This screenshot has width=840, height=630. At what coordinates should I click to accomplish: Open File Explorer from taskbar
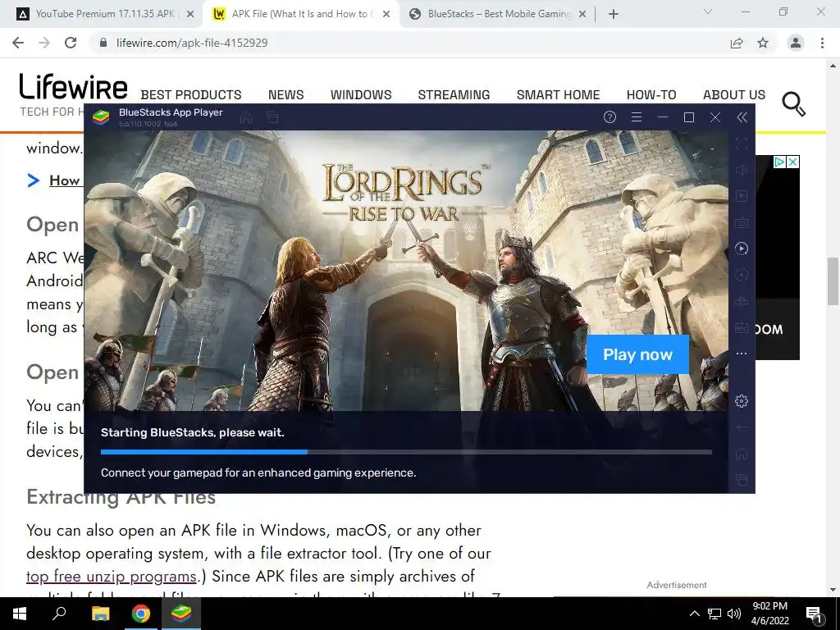coord(100,614)
